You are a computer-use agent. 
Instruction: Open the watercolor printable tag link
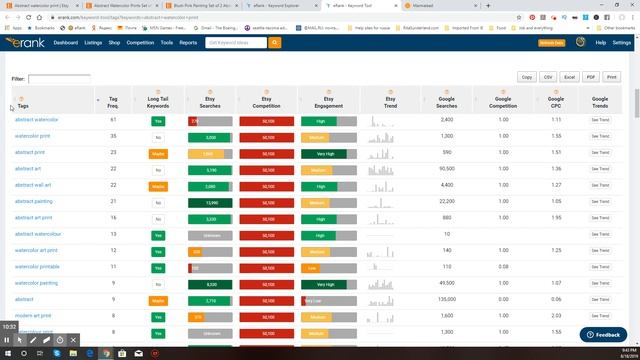tap(37, 267)
